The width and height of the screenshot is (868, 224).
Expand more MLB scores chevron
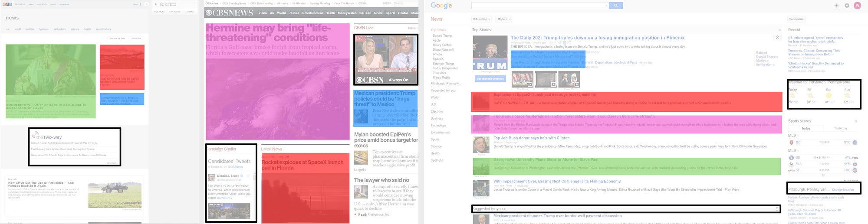(x=823, y=175)
